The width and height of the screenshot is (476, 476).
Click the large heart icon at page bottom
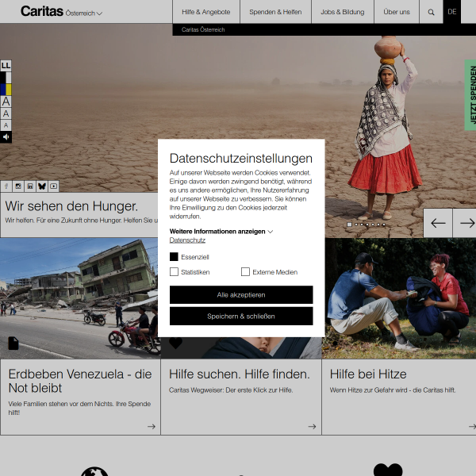pos(388,470)
